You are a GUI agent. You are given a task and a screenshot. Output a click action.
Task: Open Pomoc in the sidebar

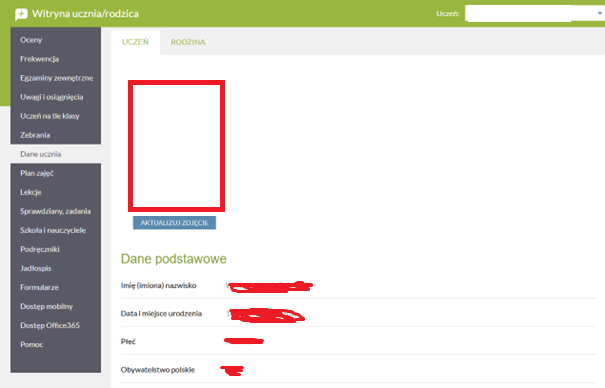[x=56, y=344]
